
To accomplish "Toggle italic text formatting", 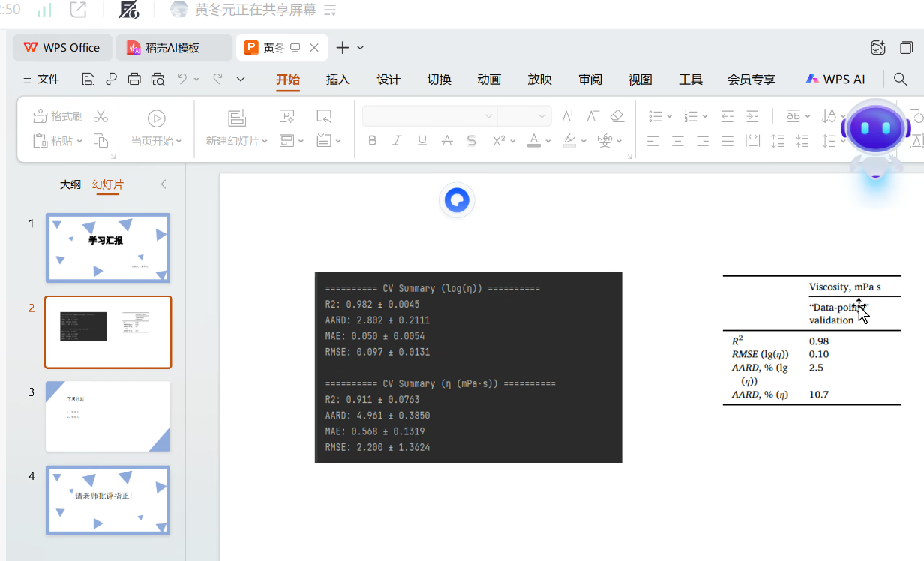I will (397, 141).
